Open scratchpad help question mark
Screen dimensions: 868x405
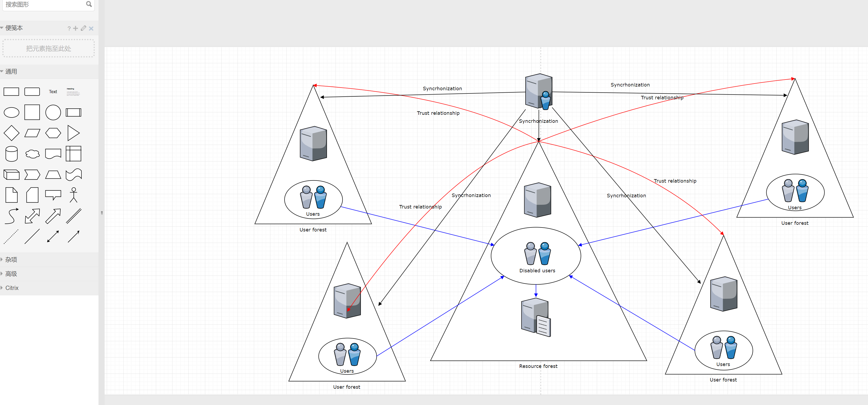pos(69,29)
